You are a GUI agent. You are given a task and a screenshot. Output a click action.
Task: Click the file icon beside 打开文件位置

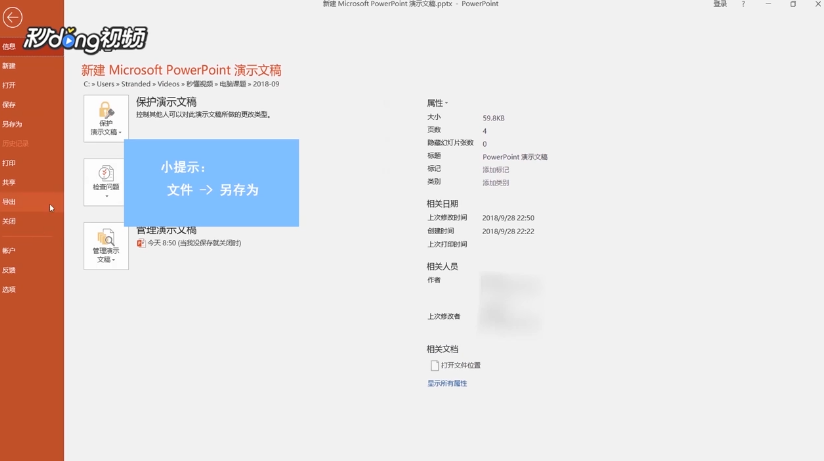[x=435, y=365]
